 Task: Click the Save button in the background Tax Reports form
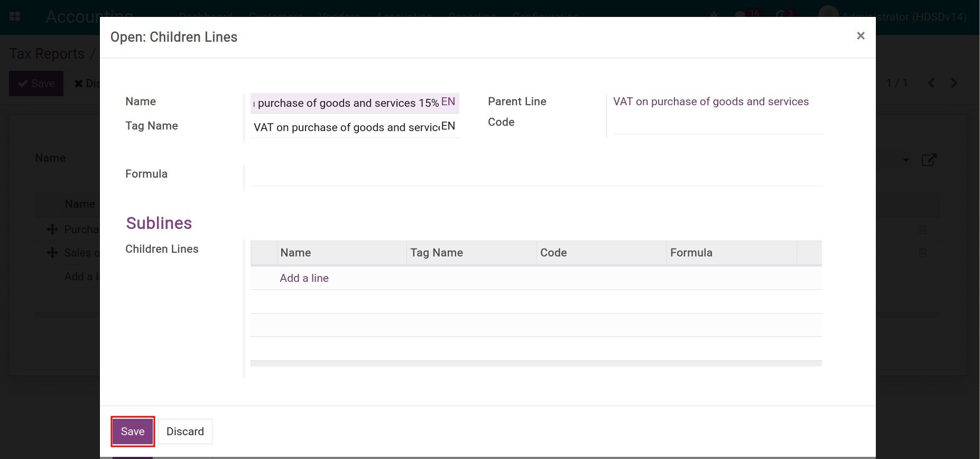tap(36, 84)
